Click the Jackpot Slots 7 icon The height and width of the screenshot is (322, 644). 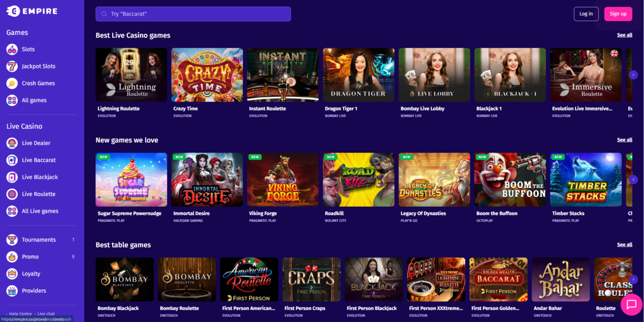[x=12, y=67]
